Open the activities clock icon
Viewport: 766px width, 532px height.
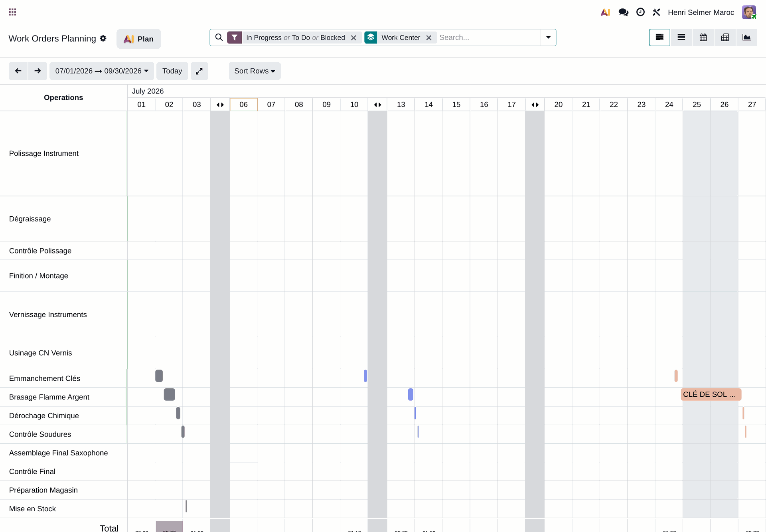coord(640,12)
